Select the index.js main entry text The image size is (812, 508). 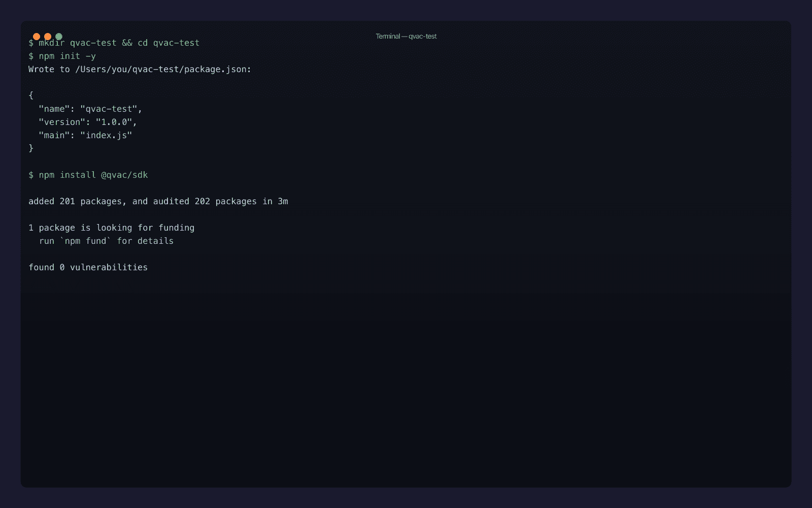tap(107, 135)
